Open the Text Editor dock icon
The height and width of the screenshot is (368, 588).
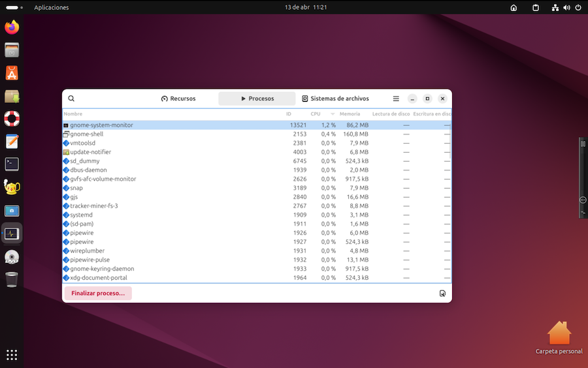(12, 142)
